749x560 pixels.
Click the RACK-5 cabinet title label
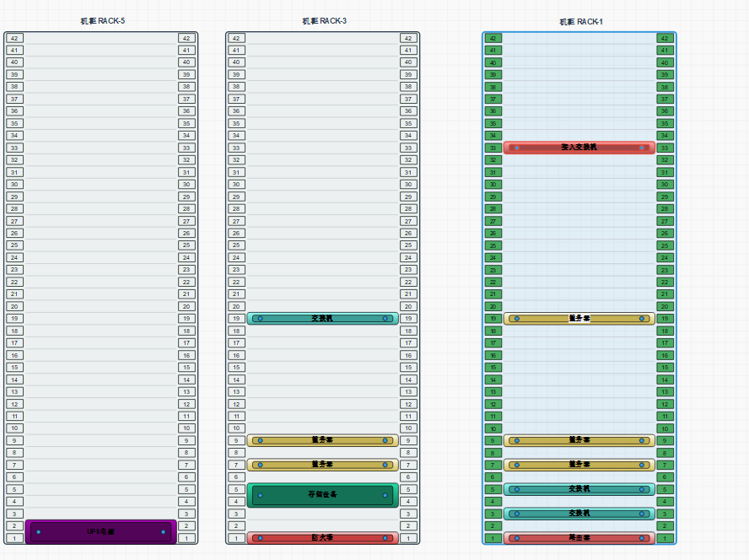click(103, 21)
